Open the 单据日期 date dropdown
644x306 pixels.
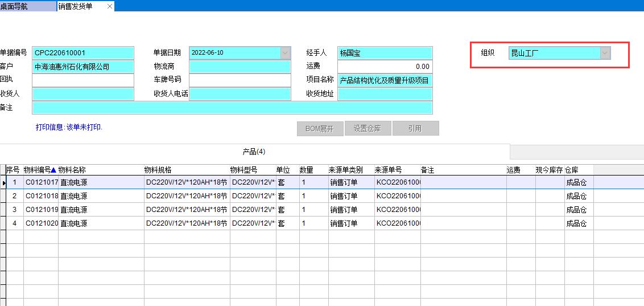pyautogui.click(x=285, y=53)
